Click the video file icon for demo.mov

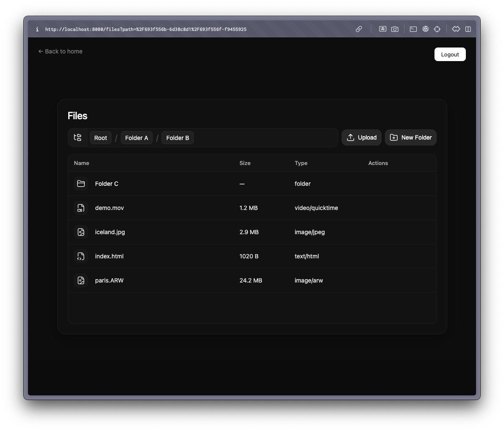coord(81,208)
